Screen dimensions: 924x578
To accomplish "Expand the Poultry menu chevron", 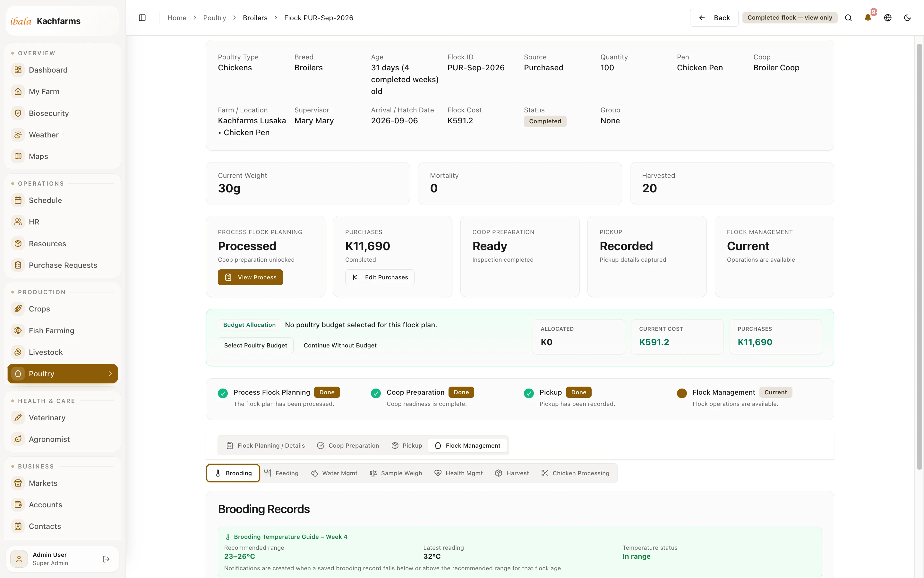I will (x=110, y=373).
